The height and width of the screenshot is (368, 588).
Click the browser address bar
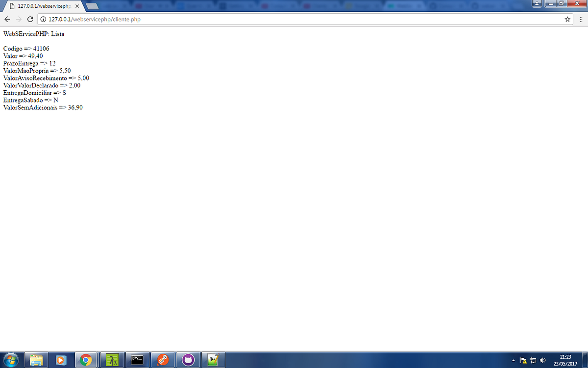pyautogui.click(x=196, y=19)
